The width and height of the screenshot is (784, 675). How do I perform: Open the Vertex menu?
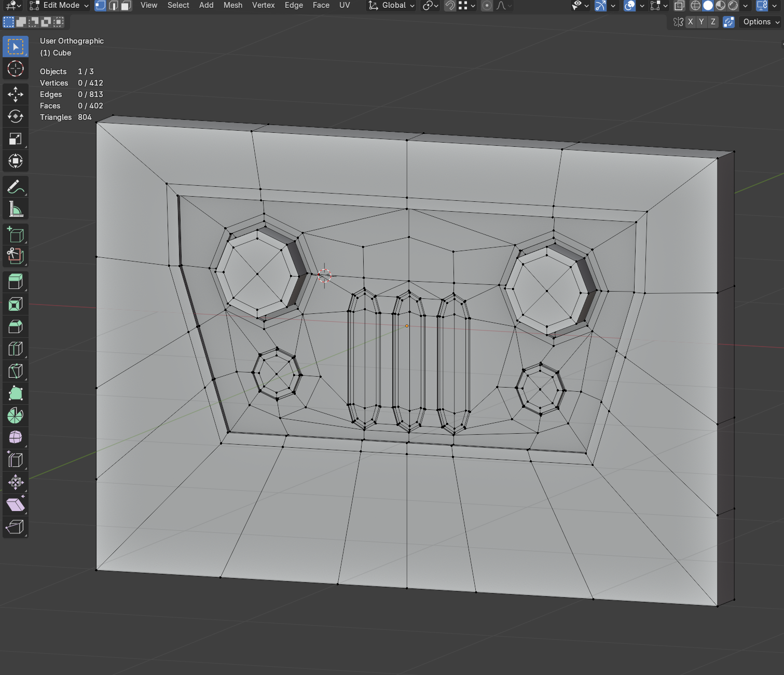click(x=264, y=5)
